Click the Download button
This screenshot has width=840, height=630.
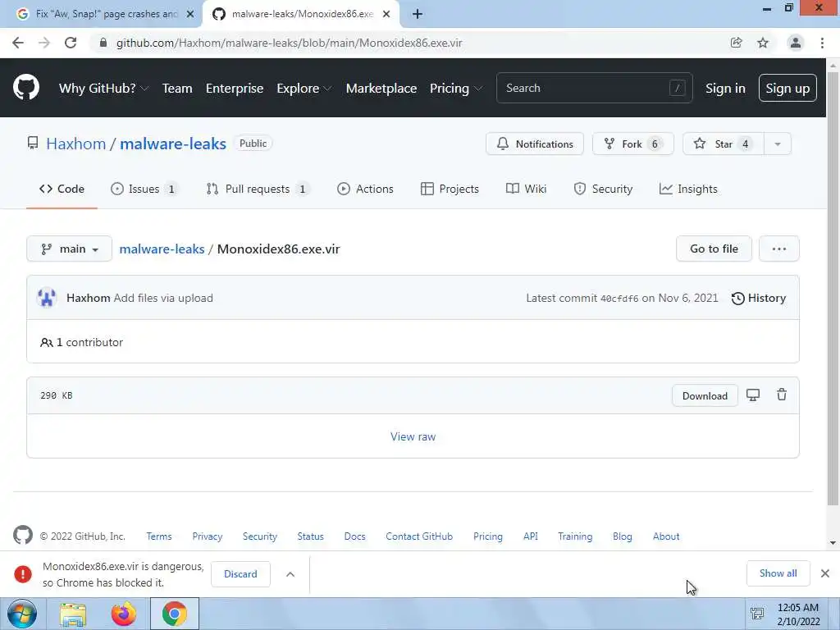(x=705, y=396)
